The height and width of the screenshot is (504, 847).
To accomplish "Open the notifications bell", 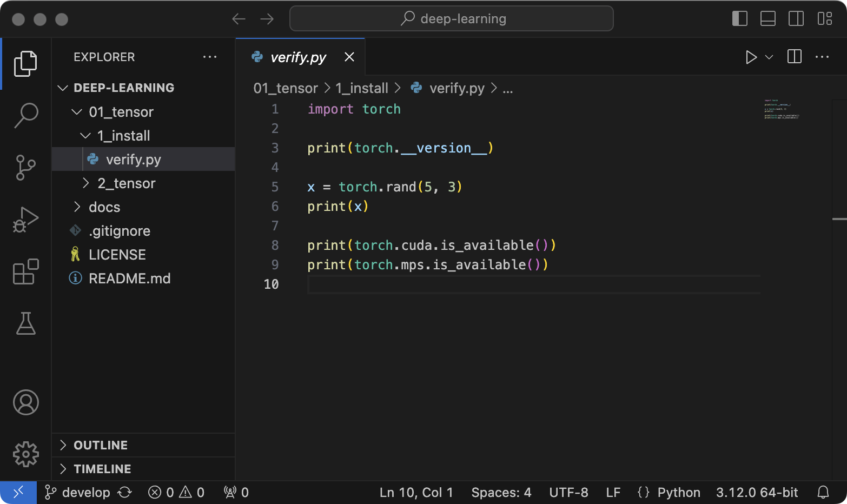I will click(823, 492).
